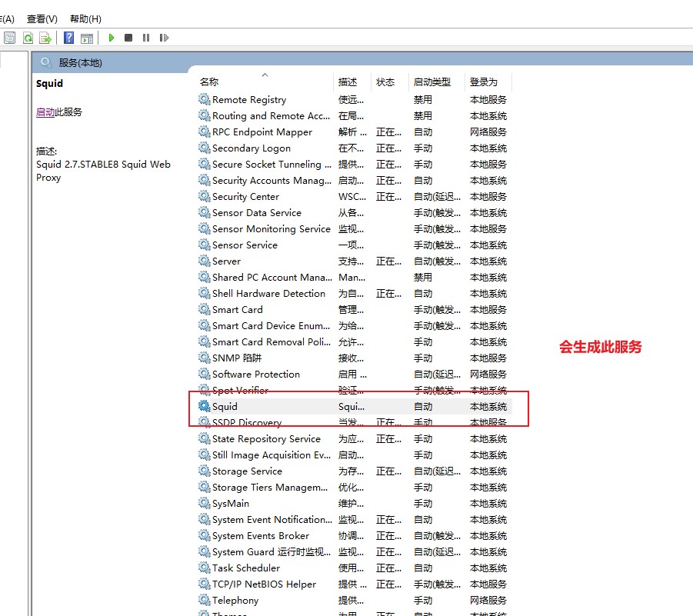Click the gear icon beside Security Center

204,197
